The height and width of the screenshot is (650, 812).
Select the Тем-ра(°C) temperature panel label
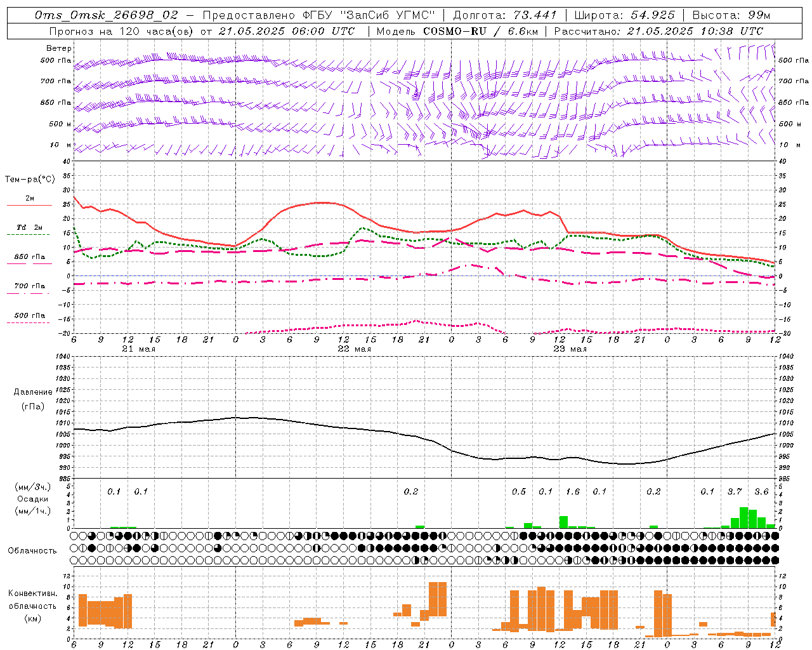click(30, 180)
